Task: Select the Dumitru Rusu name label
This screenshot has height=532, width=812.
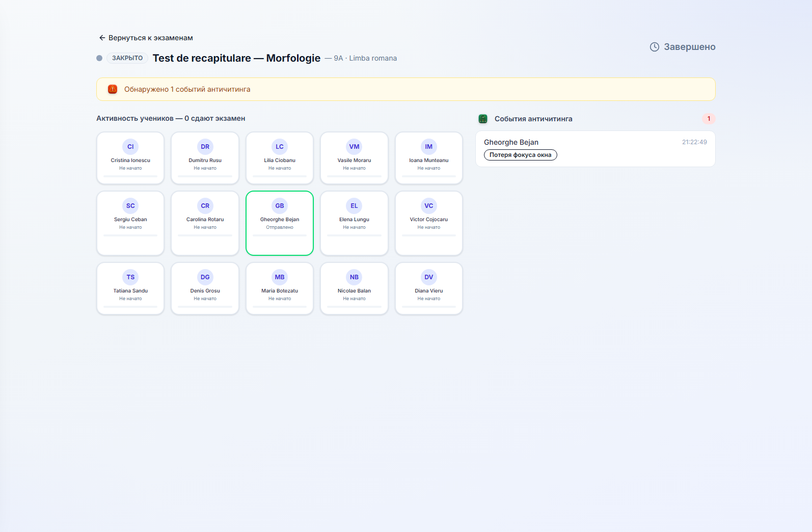Action: (205, 161)
